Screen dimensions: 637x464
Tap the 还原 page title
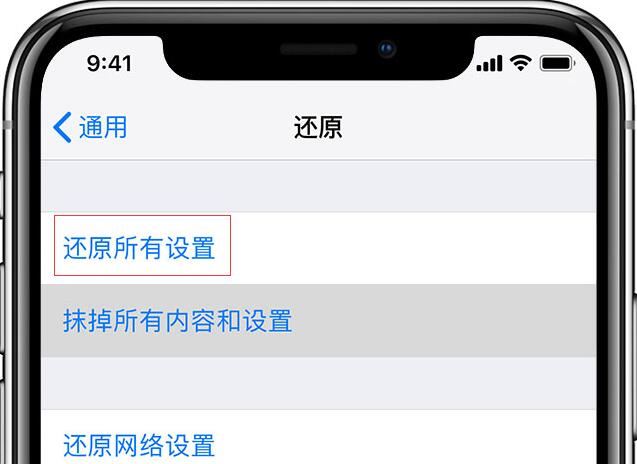(x=318, y=127)
